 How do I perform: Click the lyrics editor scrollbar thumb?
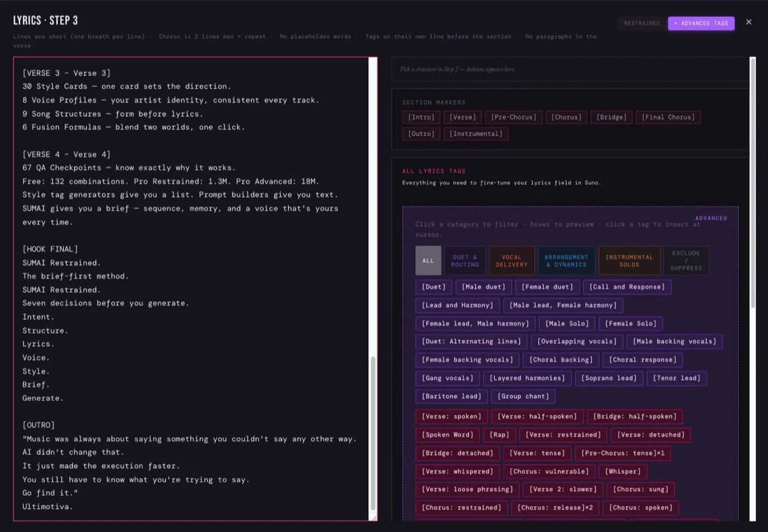[372, 433]
